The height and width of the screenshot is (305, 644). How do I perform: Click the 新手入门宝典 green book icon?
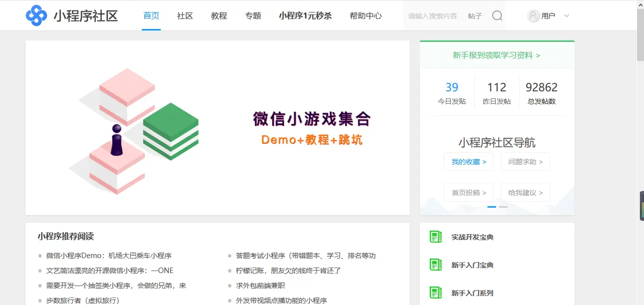(436, 265)
